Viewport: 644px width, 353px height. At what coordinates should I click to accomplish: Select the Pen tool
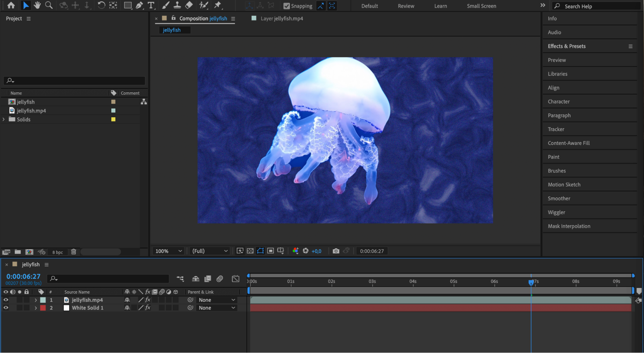(x=139, y=5)
